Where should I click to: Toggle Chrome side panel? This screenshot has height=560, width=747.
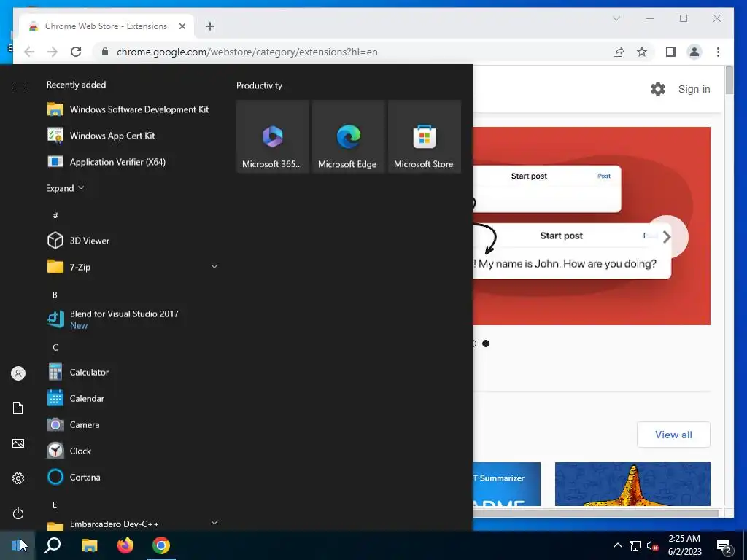[x=671, y=52]
